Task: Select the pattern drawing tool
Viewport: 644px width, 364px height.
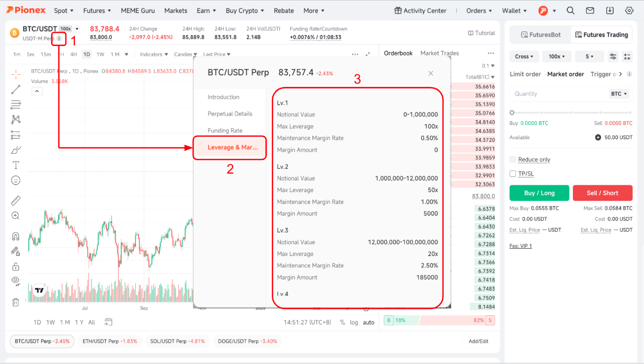Action: 16,120
